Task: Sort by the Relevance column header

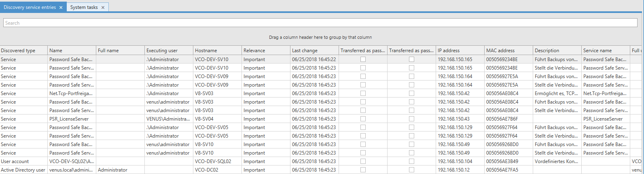Action: [266, 51]
